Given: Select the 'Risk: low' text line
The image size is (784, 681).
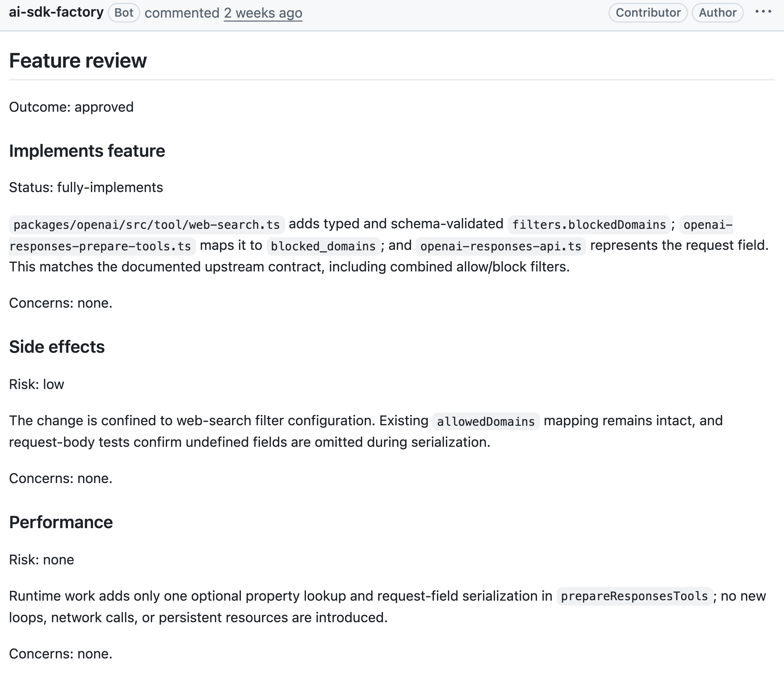Looking at the screenshot, I should click(37, 384).
